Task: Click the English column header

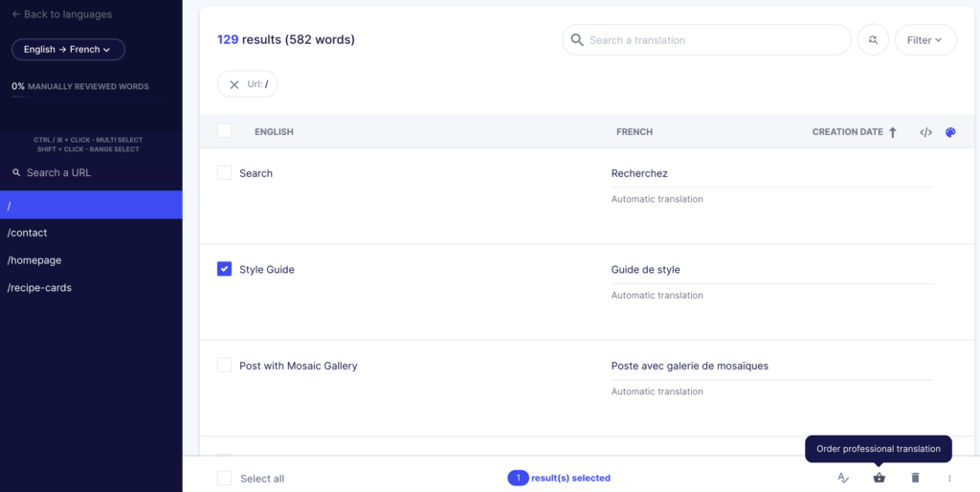Action: click(274, 132)
